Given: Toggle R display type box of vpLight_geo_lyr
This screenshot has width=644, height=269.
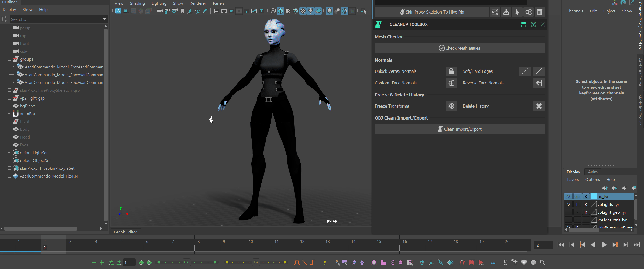Looking at the screenshot, I should coord(586,212).
